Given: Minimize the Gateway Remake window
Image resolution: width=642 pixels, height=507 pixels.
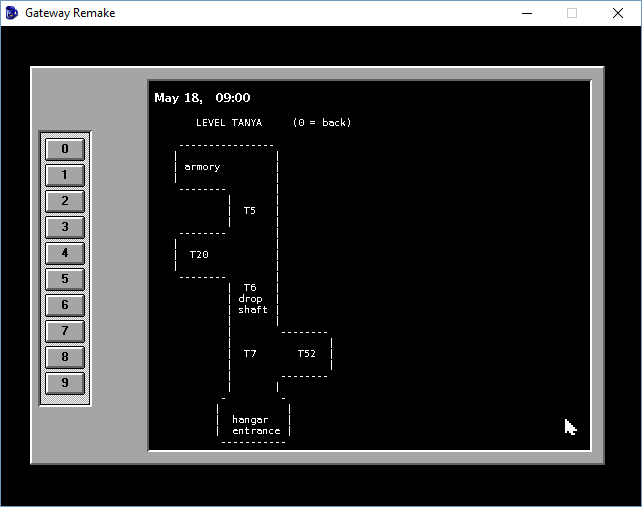Looking at the screenshot, I should (x=527, y=13).
